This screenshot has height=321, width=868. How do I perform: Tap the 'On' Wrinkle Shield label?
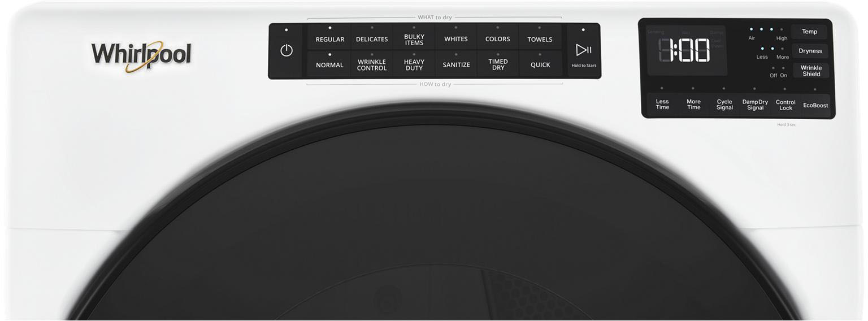783,75
